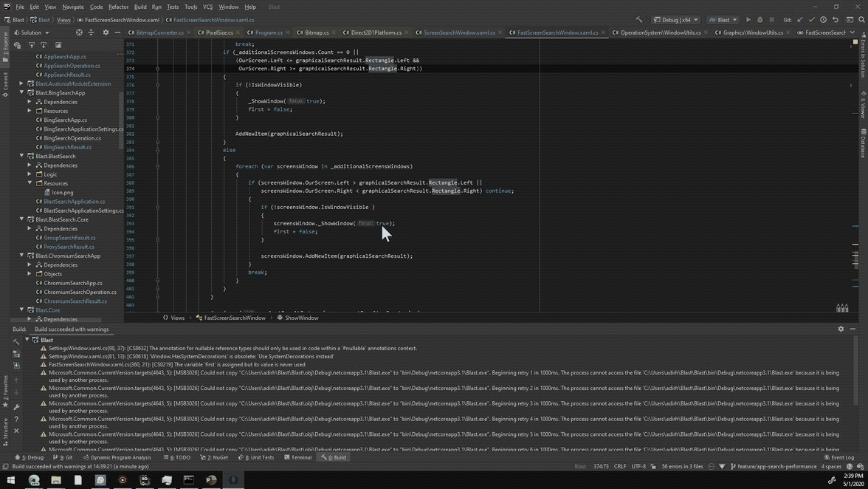
Task: Open File Explorer from the taskbar
Action: tap(56, 480)
